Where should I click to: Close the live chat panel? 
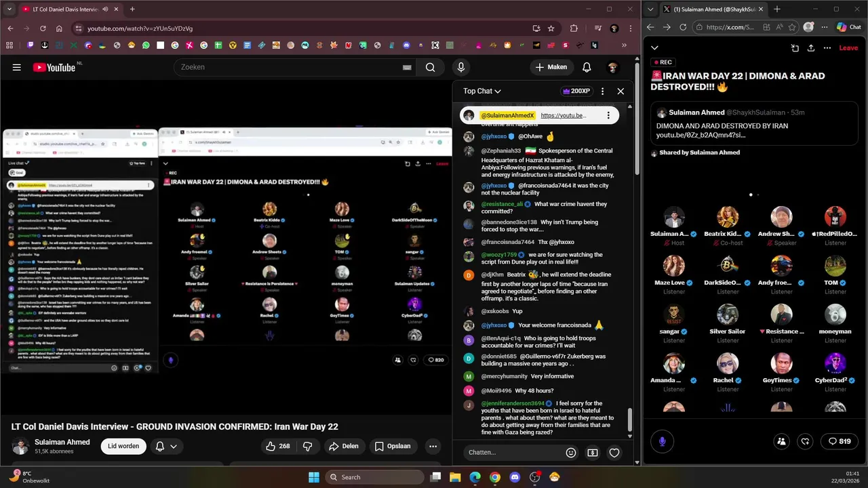(620, 91)
